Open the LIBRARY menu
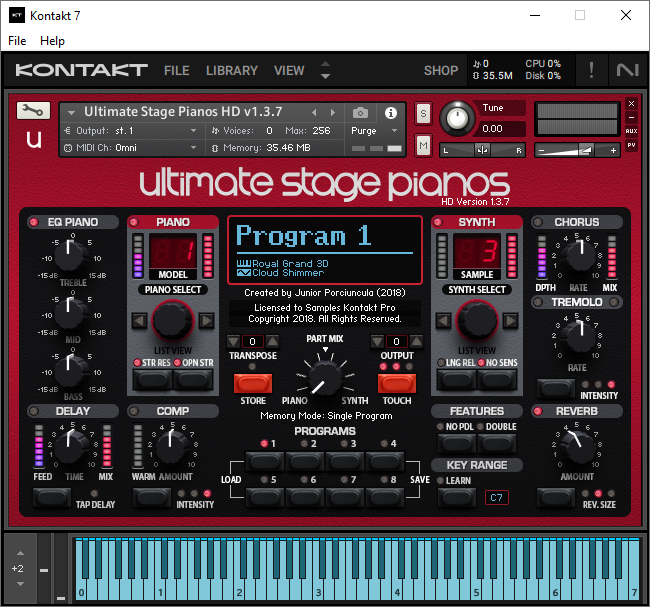The width and height of the screenshot is (650, 607). click(232, 70)
